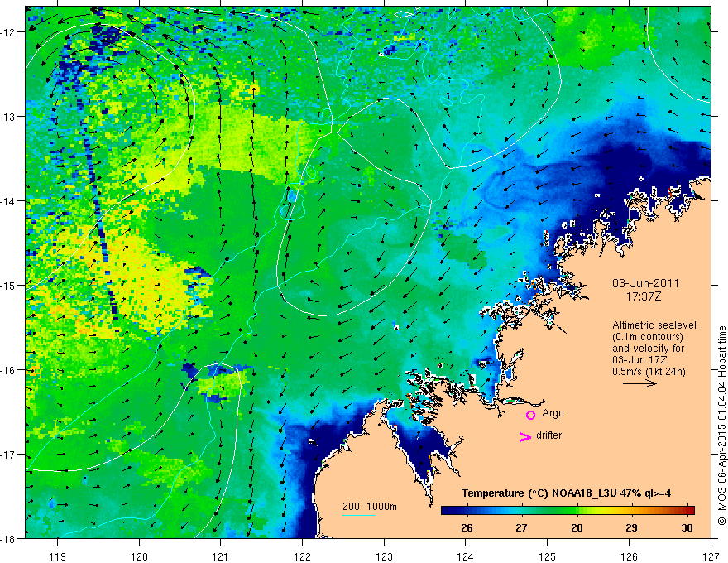Click the magenta drifter arrow legend symbol
The width and height of the screenshot is (728, 563).
[x=524, y=436]
